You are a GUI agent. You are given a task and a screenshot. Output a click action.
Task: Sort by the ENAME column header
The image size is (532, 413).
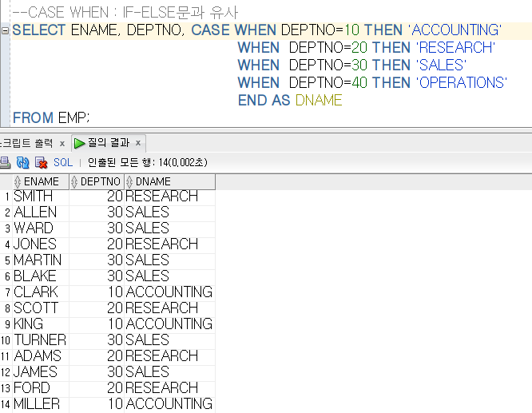41,182
